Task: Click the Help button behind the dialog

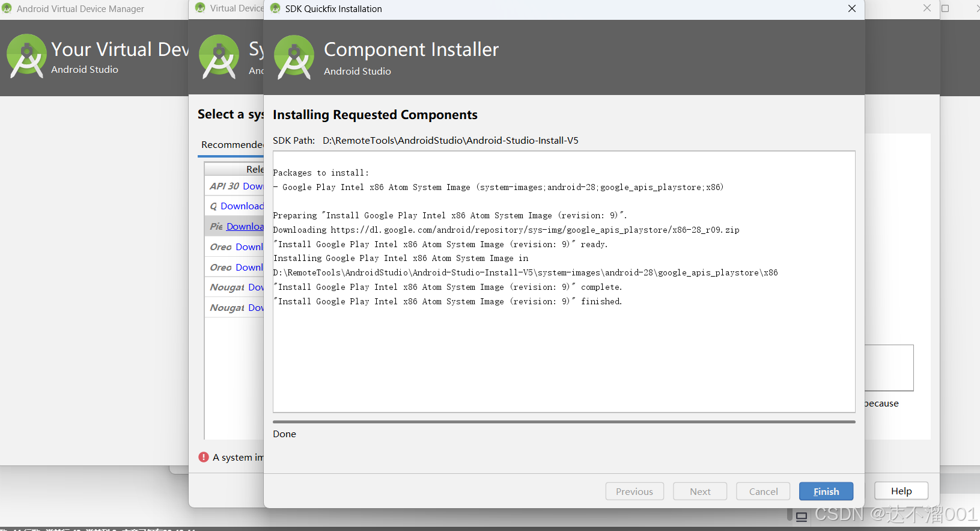Action: pos(901,491)
